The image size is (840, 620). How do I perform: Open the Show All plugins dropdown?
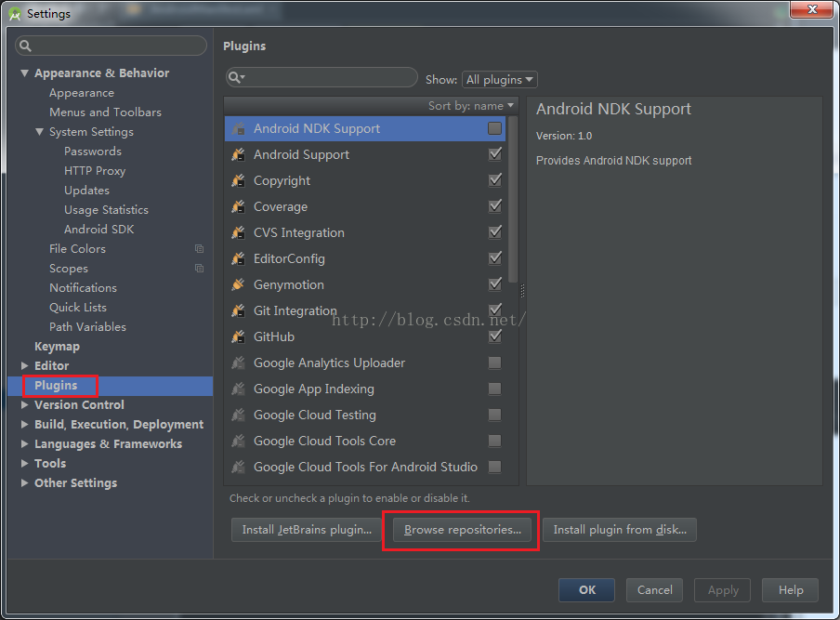pos(499,79)
